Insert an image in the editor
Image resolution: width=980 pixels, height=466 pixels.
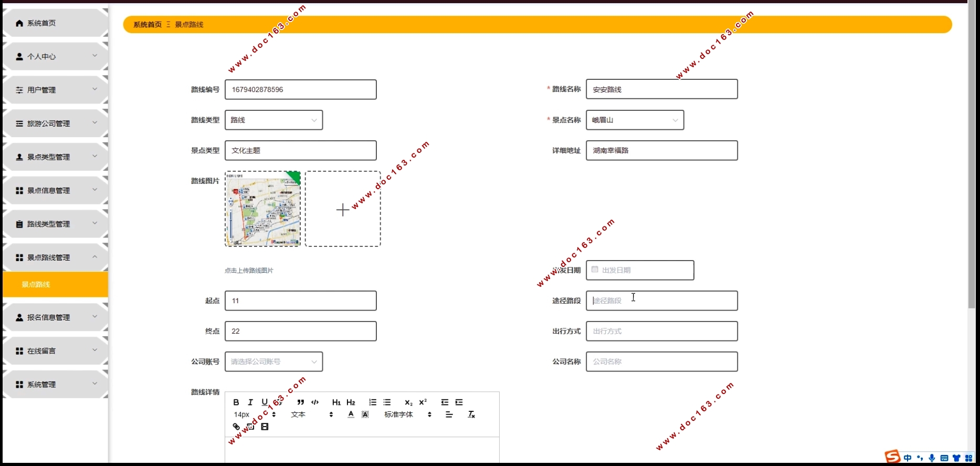click(x=250, y=427)
